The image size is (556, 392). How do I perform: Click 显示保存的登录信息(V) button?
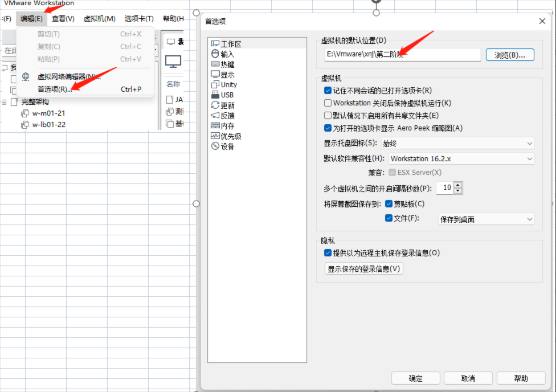(364, 268)
